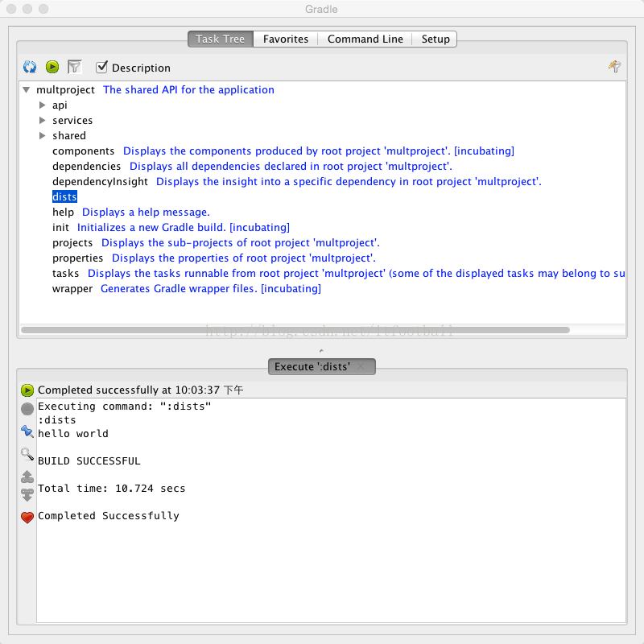Image resolution: width=644 pixels, height=644 pixels.
Task: Select the tasks task row
Action: [338, 273]
